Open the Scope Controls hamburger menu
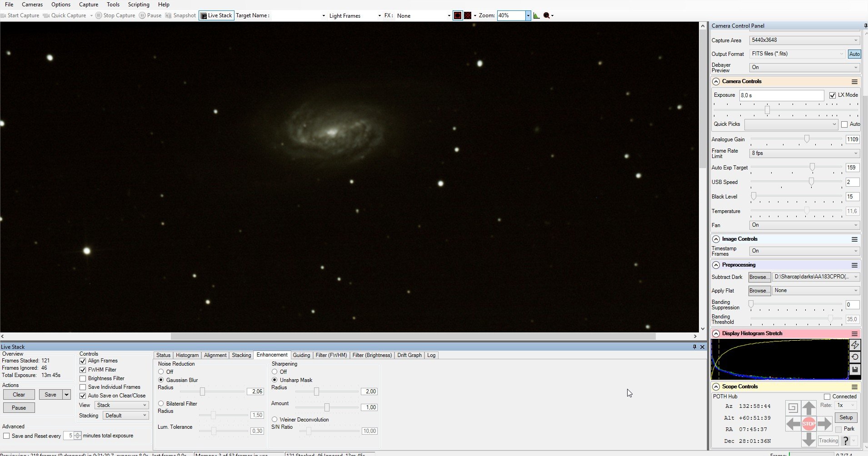The height and width of the screenshot is (456, 868). coord(854,387)
